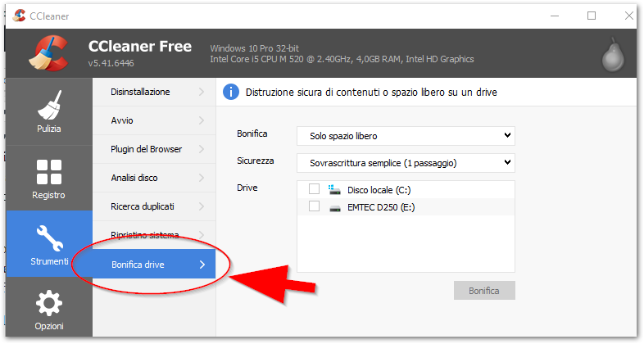Click the CCleaner logo in header
The image size is (644, 344).
(x=48, y=53)
